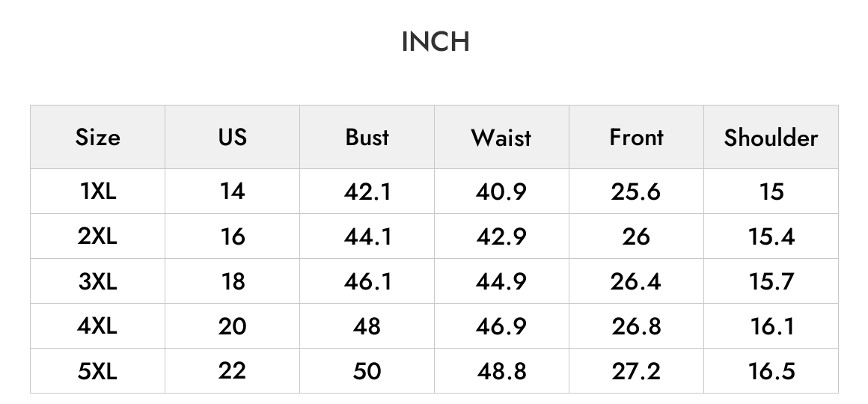Click the Waist column header

click(501, 137)
